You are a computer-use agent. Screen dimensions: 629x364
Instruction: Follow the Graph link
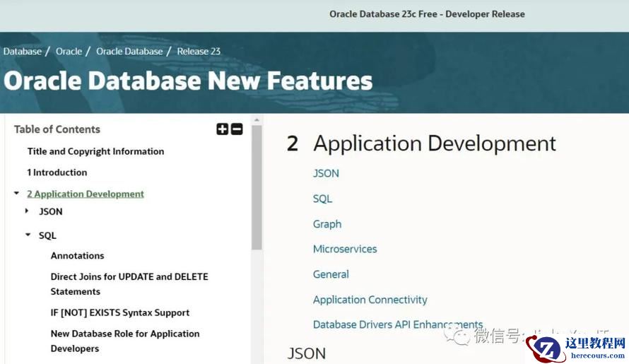[327, 224]
